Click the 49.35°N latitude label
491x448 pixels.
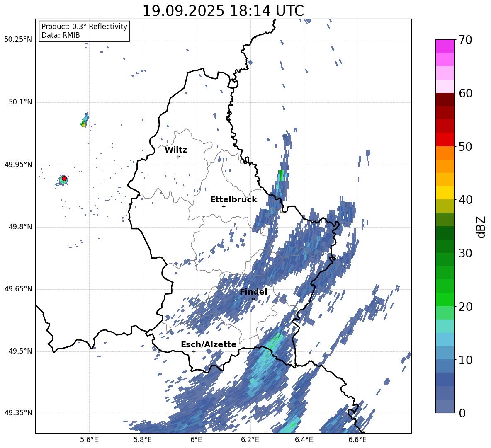[x=18, y=413]
